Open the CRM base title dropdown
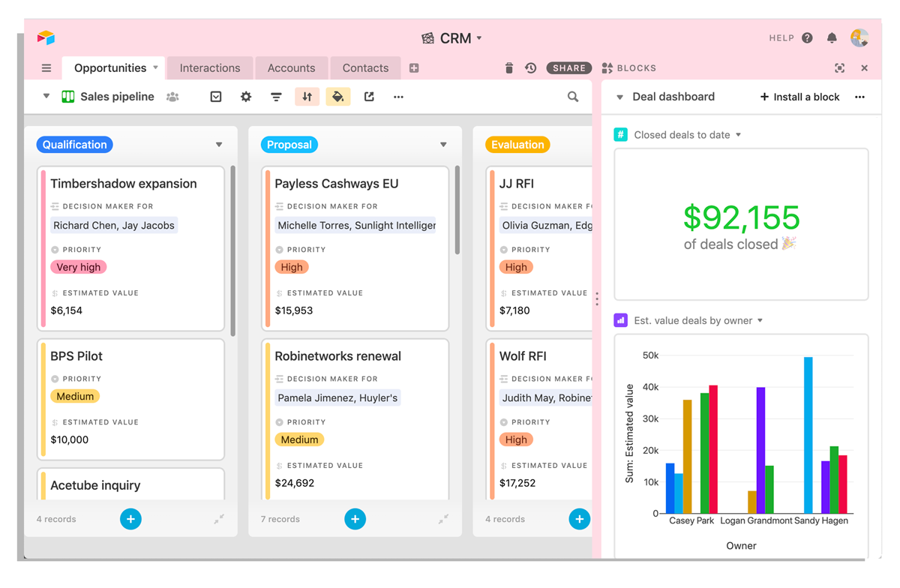This screenshot has height=588, width=900. (452, 38)
